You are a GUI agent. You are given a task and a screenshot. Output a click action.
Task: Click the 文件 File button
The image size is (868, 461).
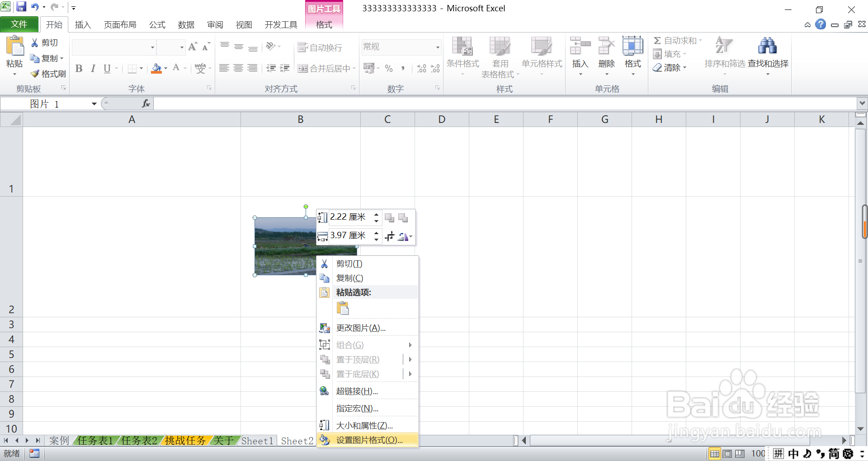pyautogui.click(x=19, y=24)
